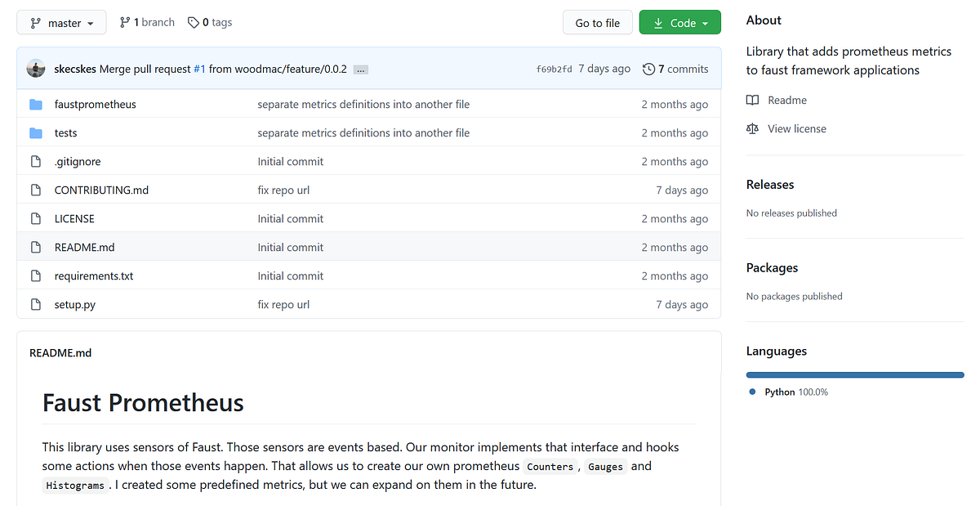Screen dimensions: 980x506
Task: View the License file
Action: (74, 218)
